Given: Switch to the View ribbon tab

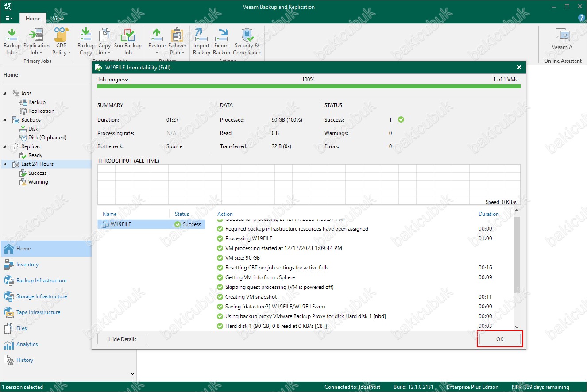Looking at the screenshot, I should pos(58,19).
